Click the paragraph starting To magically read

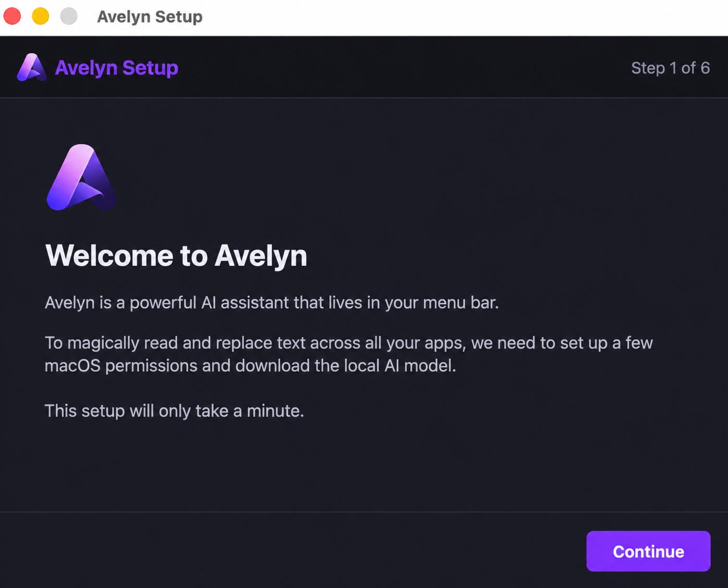coord(349,354)
